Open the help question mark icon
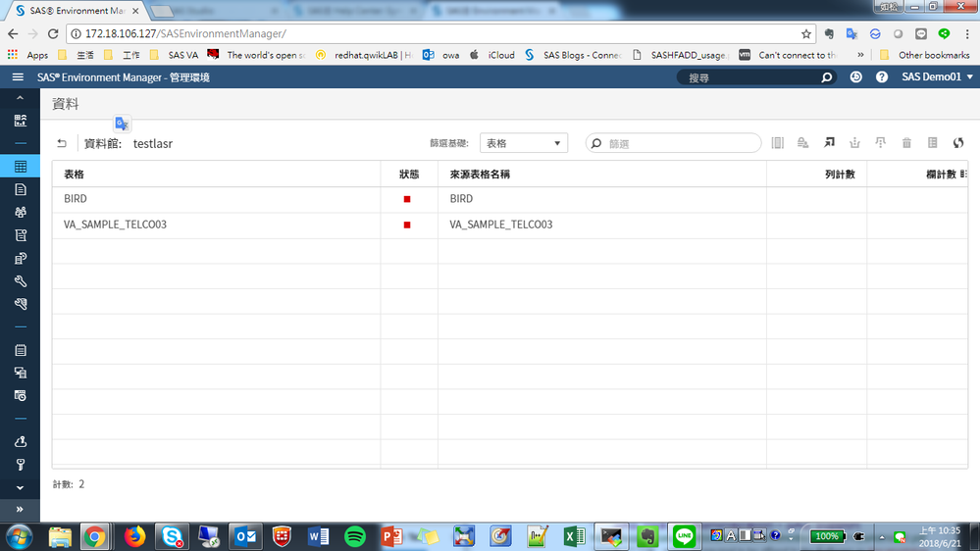980x551 pixels. 881,76
